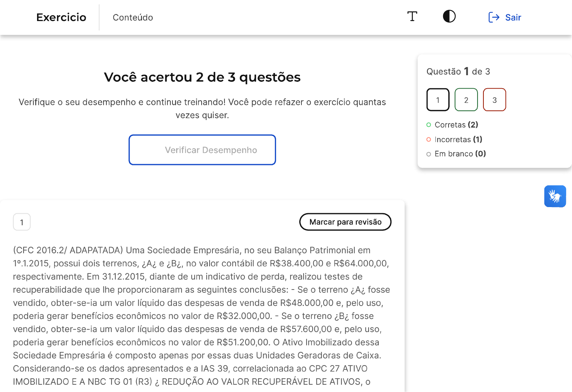Click the gray Em branco legend marker

[429, 154]
